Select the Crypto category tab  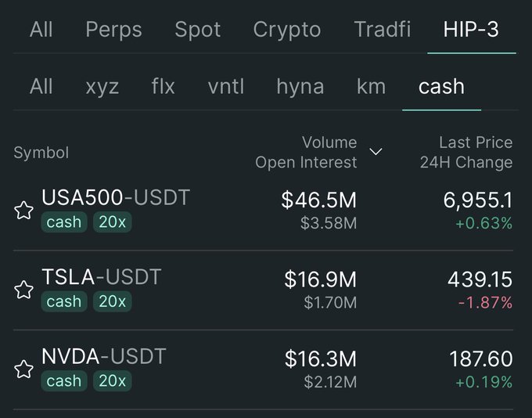(x=287, y=30)
